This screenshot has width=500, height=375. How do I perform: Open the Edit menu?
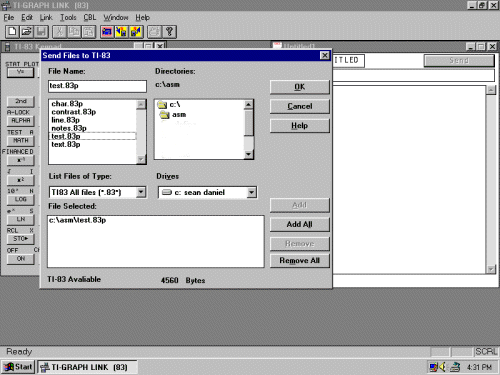tap(27, 17)
